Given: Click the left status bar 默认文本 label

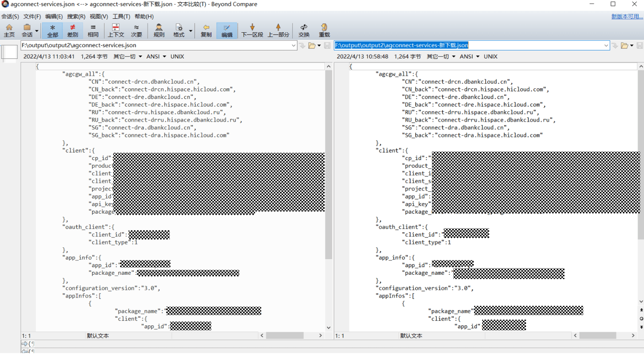Looking at the screenshot, I should [98, 335].
